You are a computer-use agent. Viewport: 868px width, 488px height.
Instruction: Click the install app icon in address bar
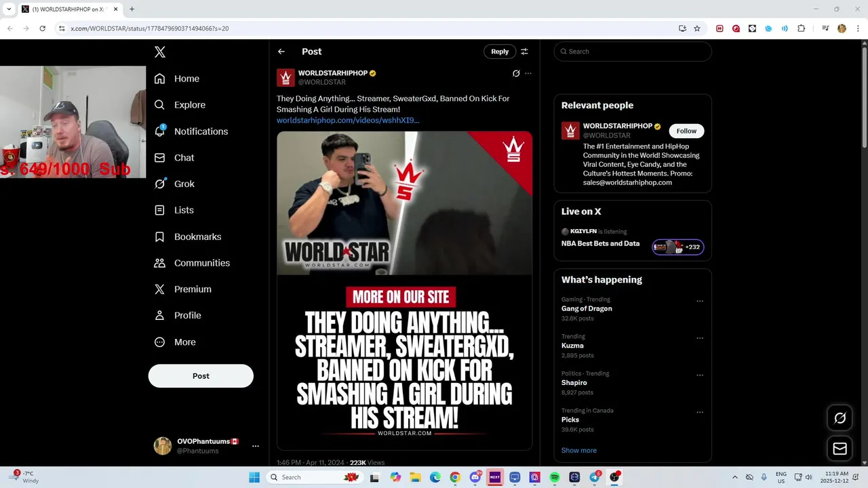tap(682, 28)
